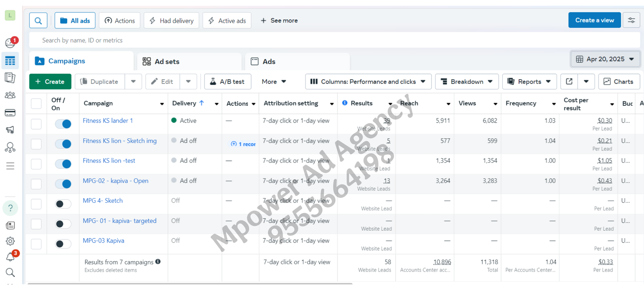The height and width of the screenshot is (290, 644).
Task: Click the Results info icon in header
Action: [x=345, y=103]
